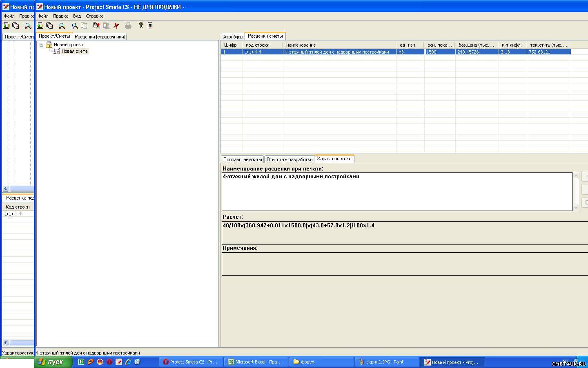Click the red X delete toolbar icon
Screen dimensions: 588x368
tap(116, 26)
